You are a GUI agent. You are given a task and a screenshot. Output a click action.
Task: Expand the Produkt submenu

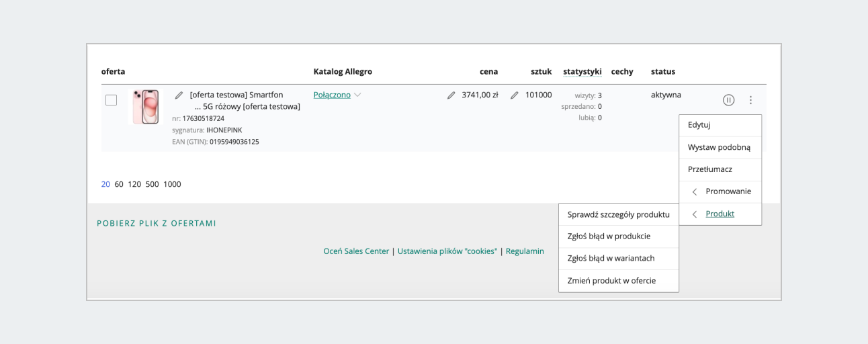(720, 214)
